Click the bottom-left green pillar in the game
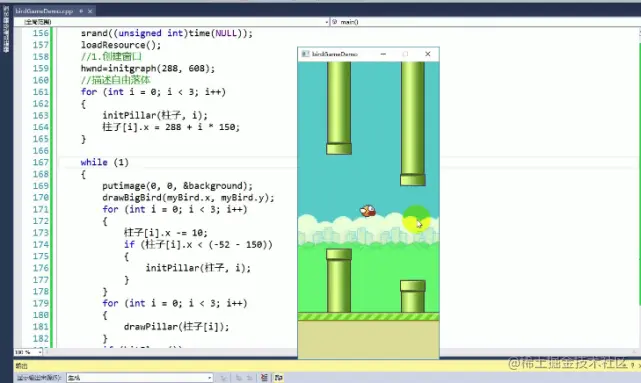641x383 pixels. 339,281
